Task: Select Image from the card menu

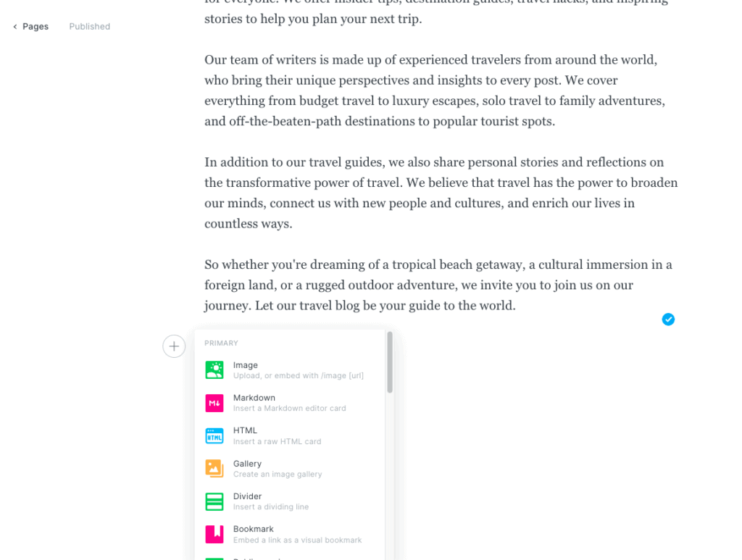Action: [x=246, y=365]
